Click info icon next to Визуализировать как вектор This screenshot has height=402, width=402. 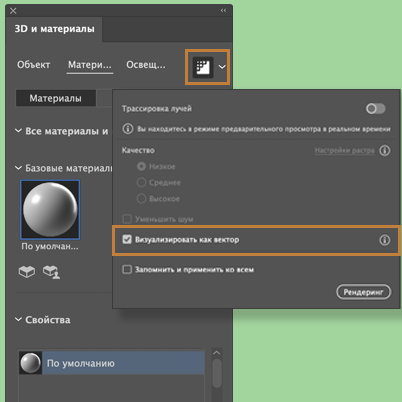(385, 240)
